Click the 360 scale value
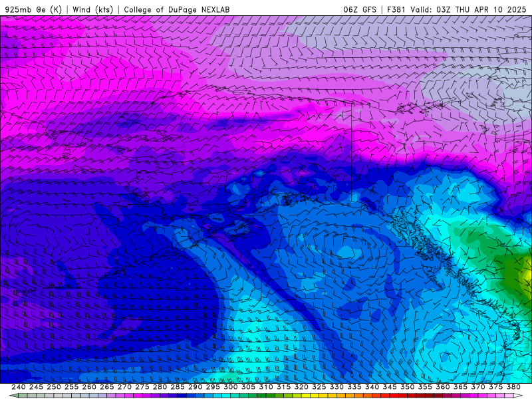This screenshot has height=399, width=532. 443,387
